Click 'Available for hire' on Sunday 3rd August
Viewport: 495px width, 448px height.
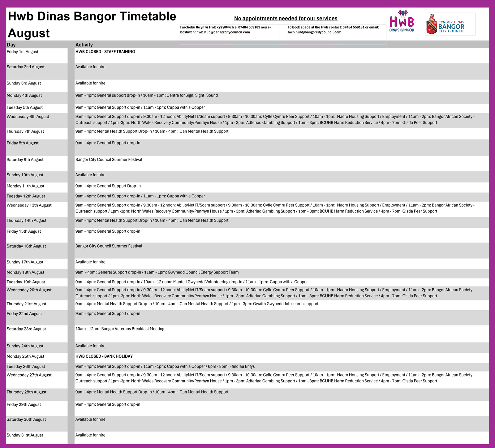(x=90, y=83)
